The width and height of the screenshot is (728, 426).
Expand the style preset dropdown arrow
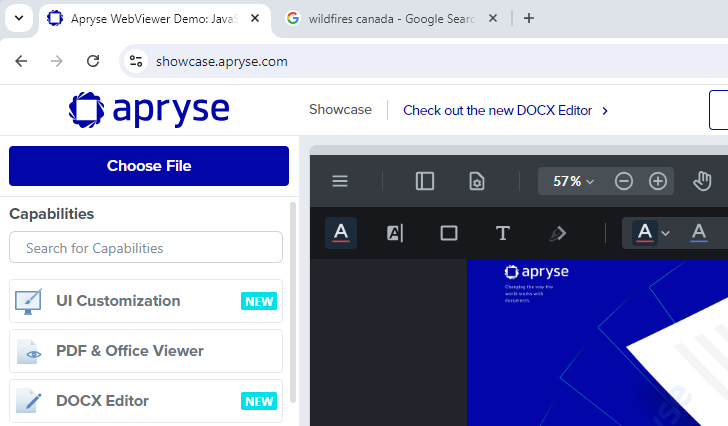[x=665, y=233]
